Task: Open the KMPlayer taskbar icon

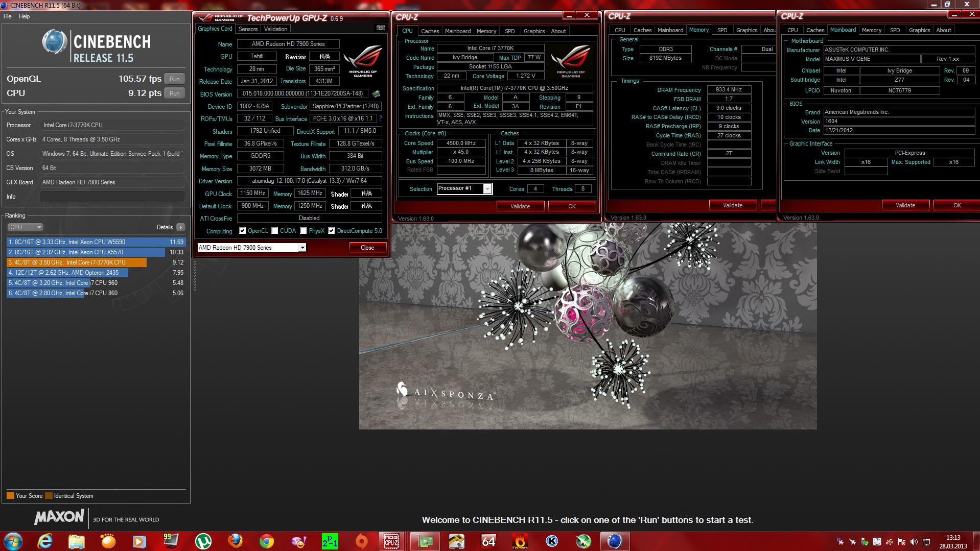Action: pos(552,541)
